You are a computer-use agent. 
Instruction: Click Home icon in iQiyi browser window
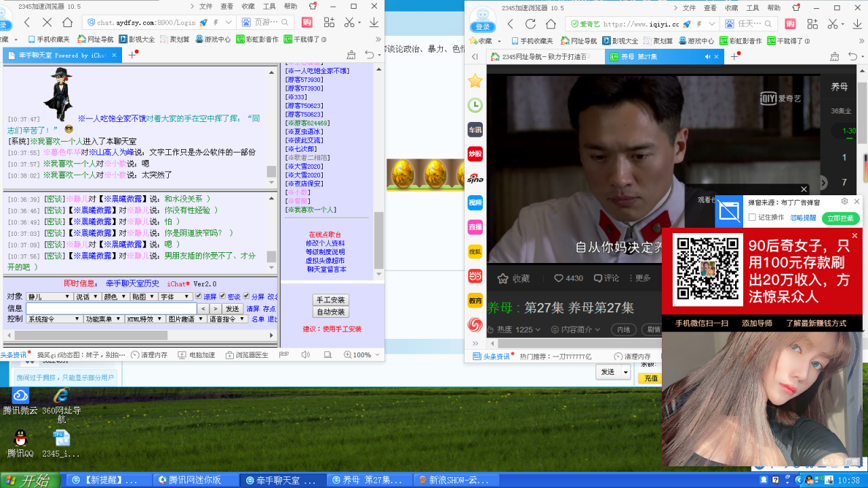pos(551,23)
